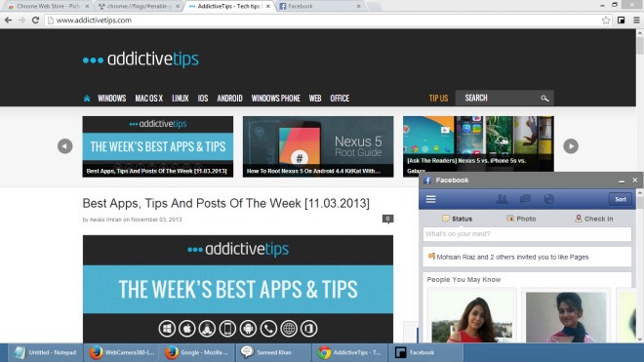
Task: Switch to Chrome Web Store tab
Action: point(49,6)
